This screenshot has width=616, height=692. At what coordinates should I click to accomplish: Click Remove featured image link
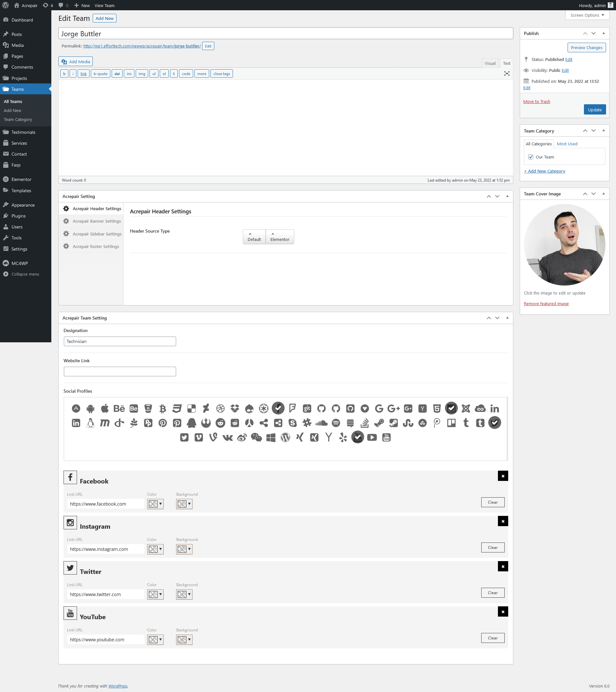546,304
